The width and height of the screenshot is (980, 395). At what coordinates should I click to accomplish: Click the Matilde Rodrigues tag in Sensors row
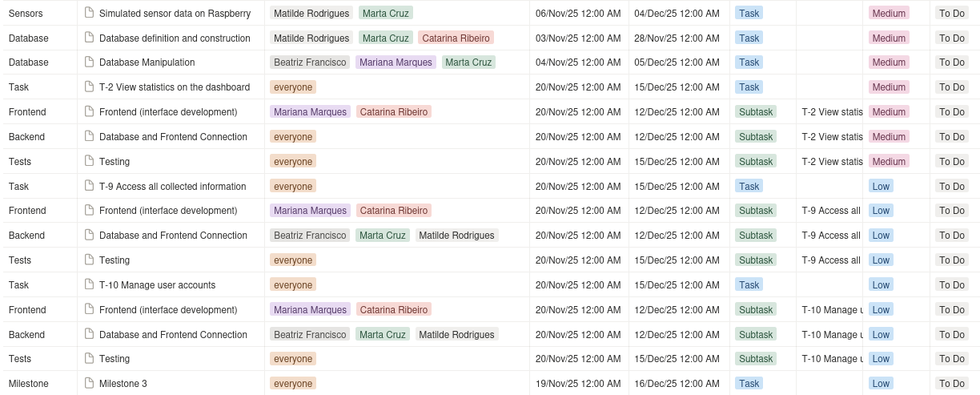[x=311, y=14]
